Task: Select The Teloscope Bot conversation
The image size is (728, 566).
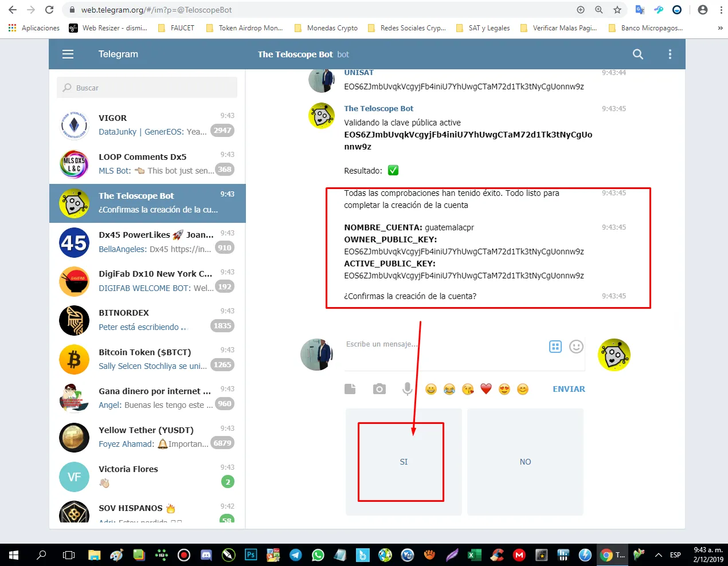Action: pos(147,203)
